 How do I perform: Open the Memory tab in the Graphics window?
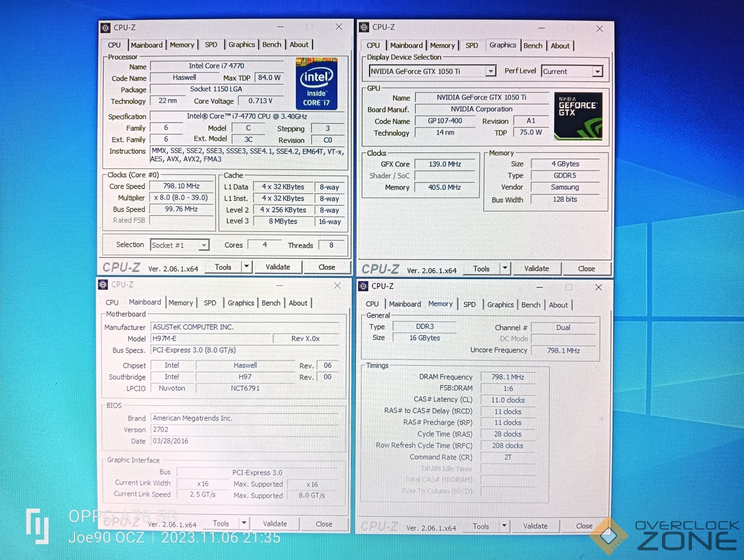tap(442, 45)
